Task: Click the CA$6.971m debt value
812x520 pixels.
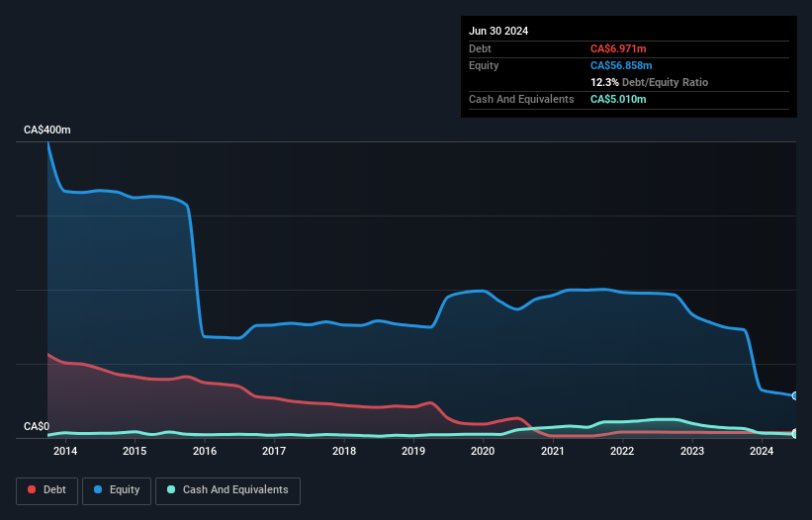Action: (x=618, y=48)
